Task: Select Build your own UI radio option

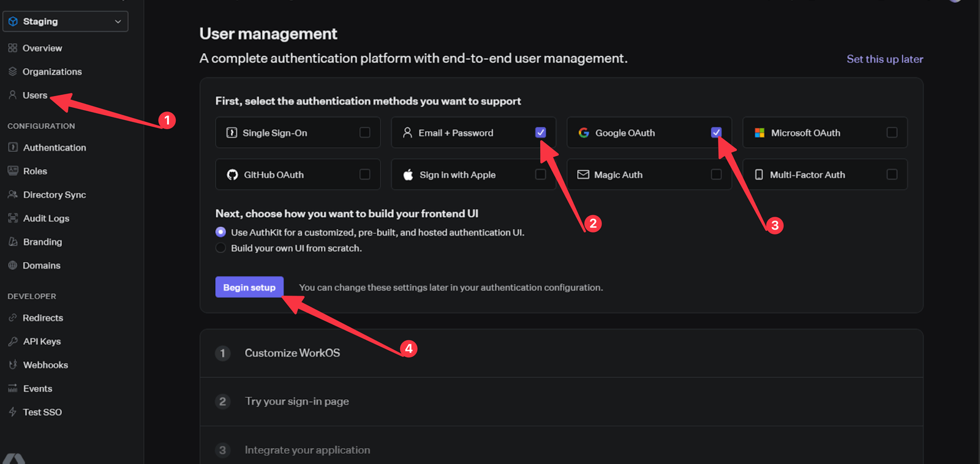Action: point(221,248)
